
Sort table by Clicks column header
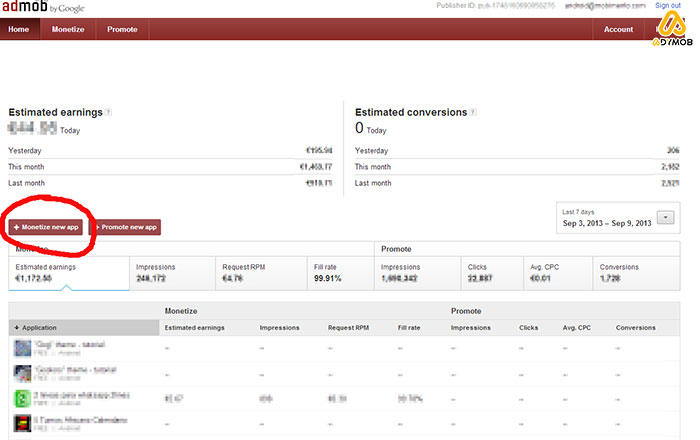(x=529, y=328)
